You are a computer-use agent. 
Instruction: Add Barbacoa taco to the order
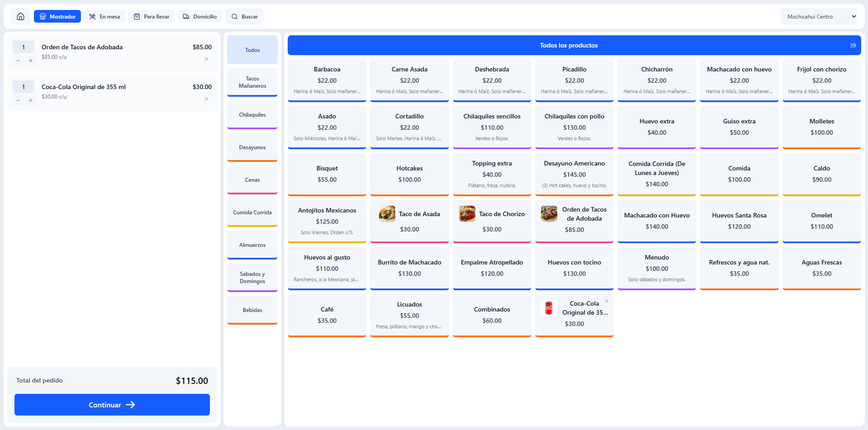coord(327,80)
